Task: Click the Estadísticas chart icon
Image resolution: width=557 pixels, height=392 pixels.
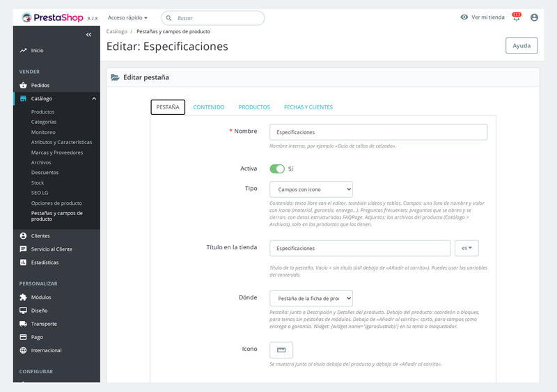Action: click(x=23, y=262)
